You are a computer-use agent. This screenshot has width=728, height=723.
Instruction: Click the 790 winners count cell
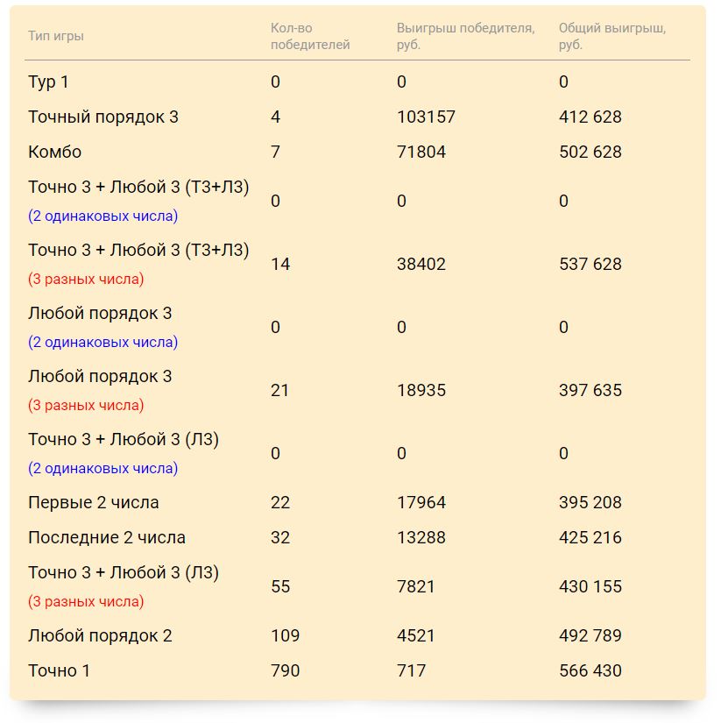coord(285,670)
